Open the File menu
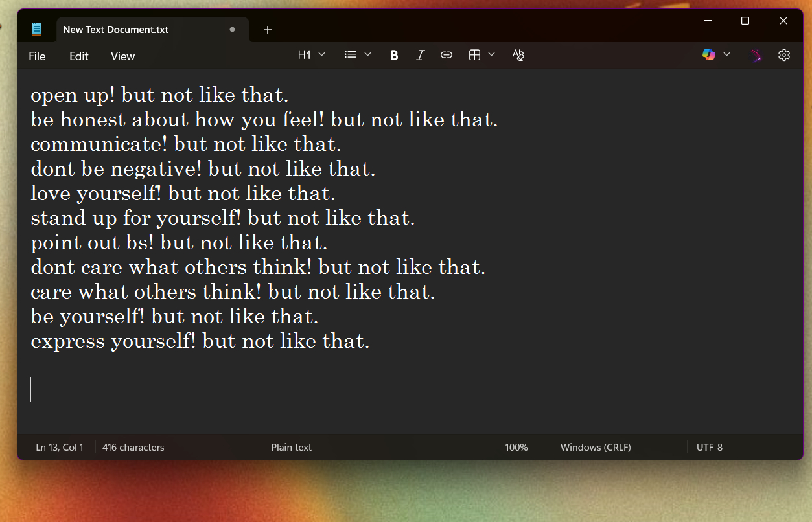812x522 pixels. [37, 56]
